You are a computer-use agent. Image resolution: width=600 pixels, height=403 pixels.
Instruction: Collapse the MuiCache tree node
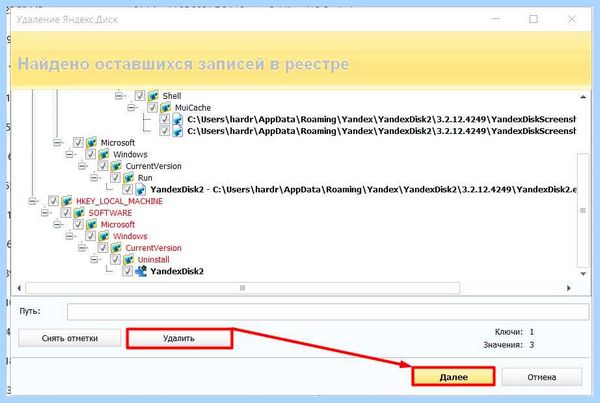(131, 107)
